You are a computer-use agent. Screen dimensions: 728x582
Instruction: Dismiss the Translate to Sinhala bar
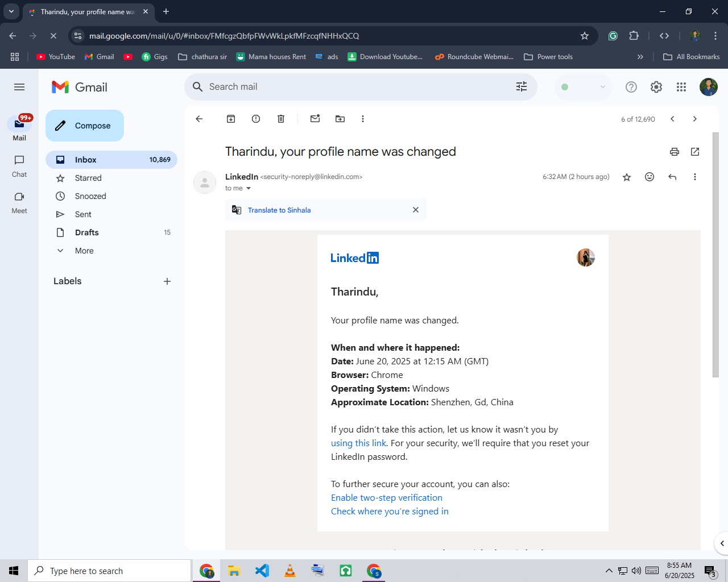pyautogui.click(x=416, y=210)
